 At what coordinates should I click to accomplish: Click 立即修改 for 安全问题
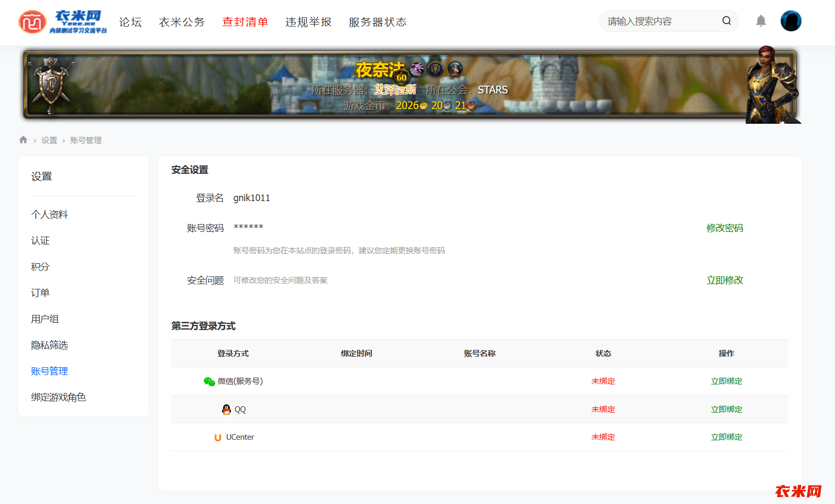pyautogui.click(x=725, y=280)
